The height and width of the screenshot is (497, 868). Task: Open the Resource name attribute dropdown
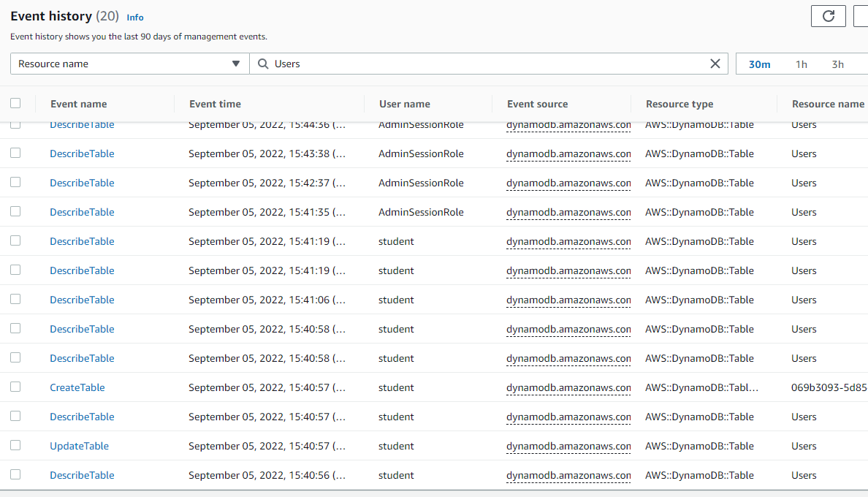[x=129, y=64]
